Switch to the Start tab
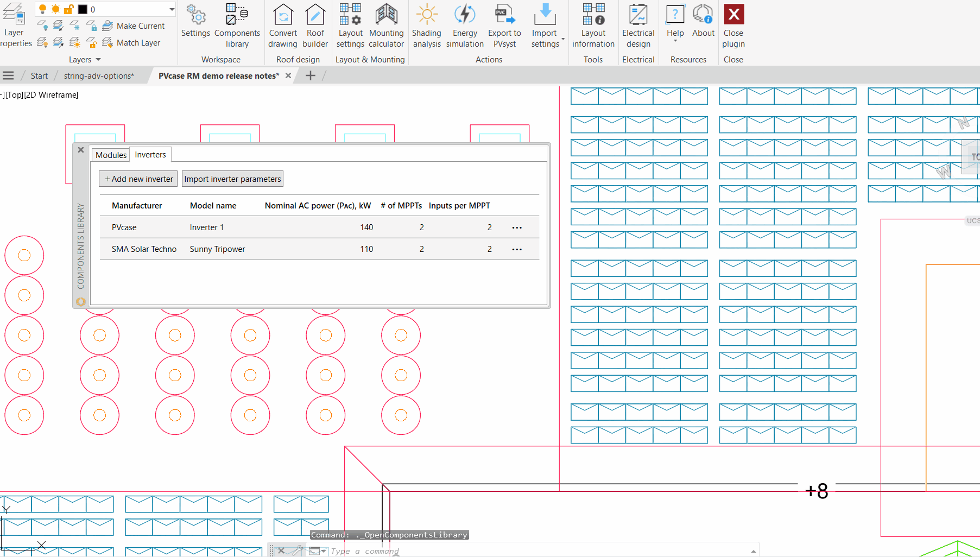This screenshot has height=557, width=980. pos(39,76)
